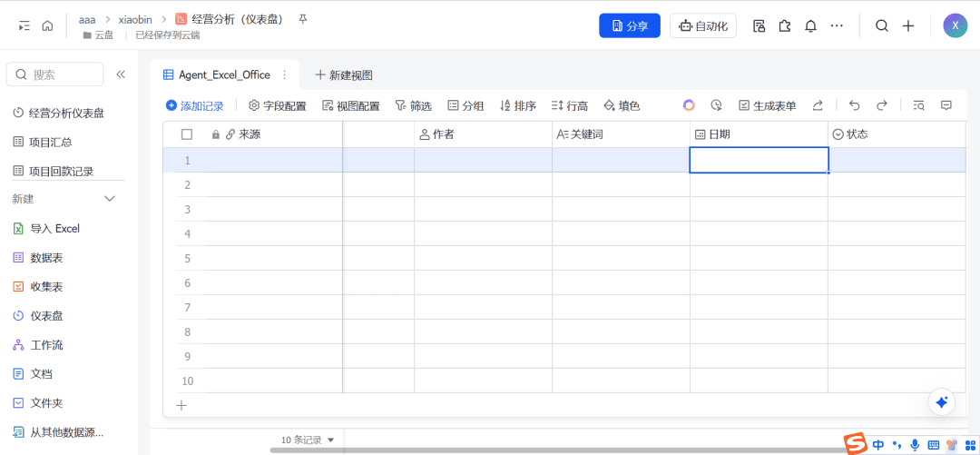The width and height of the screenshot is (980, 455).
Task: Tick the select-all checkbox in header row
Action: pyautogui.click(x=187, y=134)
